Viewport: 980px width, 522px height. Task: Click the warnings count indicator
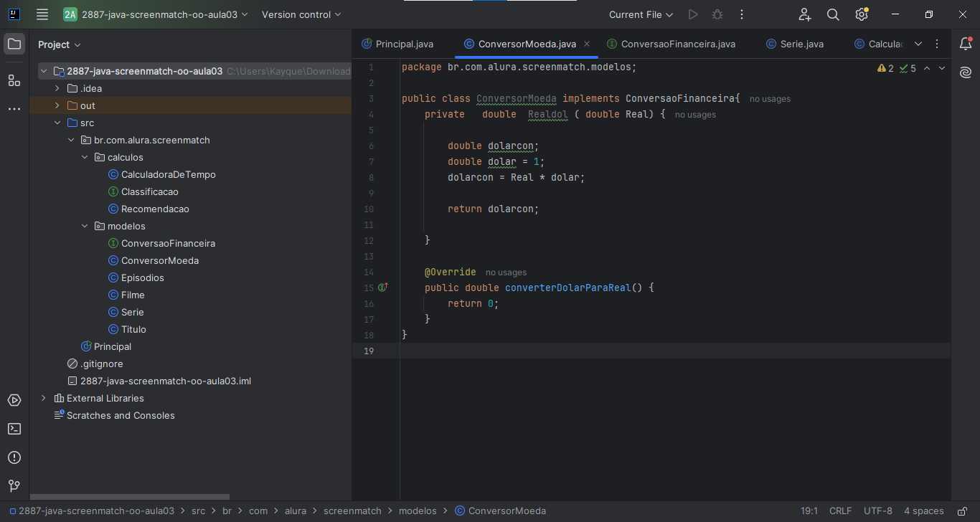886,68
